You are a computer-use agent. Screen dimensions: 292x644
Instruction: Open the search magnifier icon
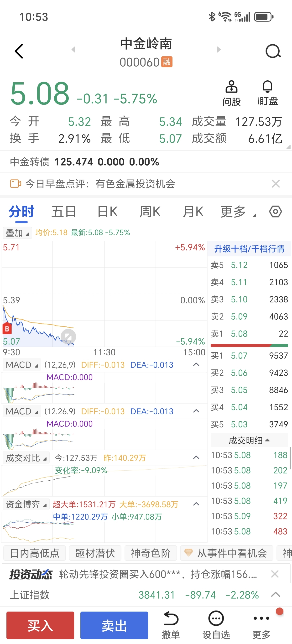tap(273, 51)
